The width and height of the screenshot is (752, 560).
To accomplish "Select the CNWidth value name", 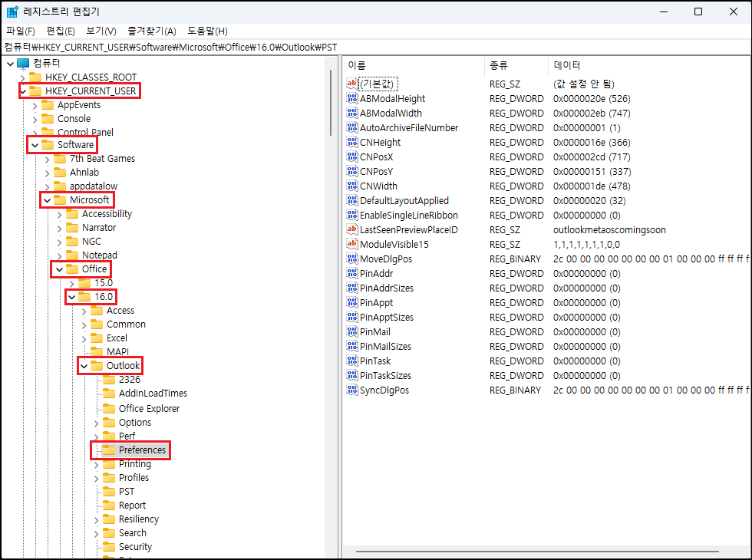I will (378, 186).
